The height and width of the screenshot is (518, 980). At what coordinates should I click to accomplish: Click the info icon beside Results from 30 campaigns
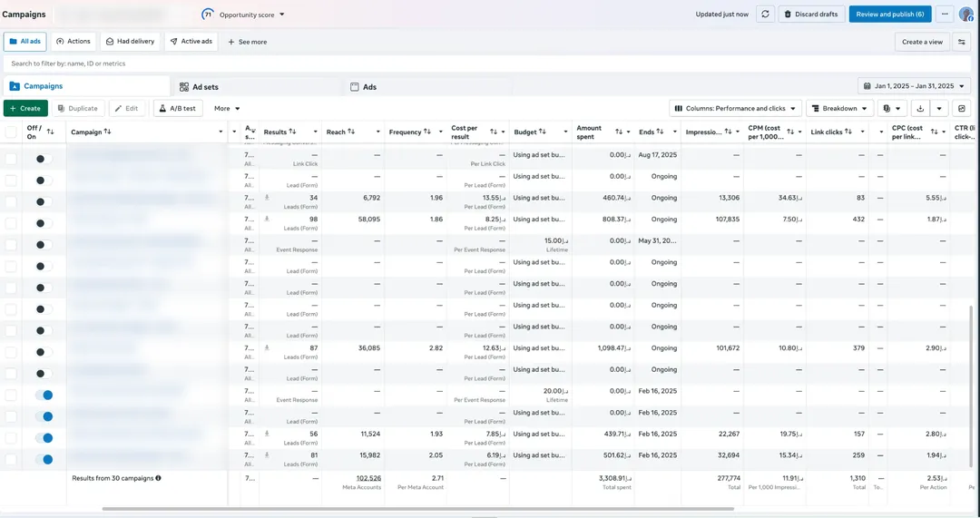pyautogui.click(x=158, y=478)
